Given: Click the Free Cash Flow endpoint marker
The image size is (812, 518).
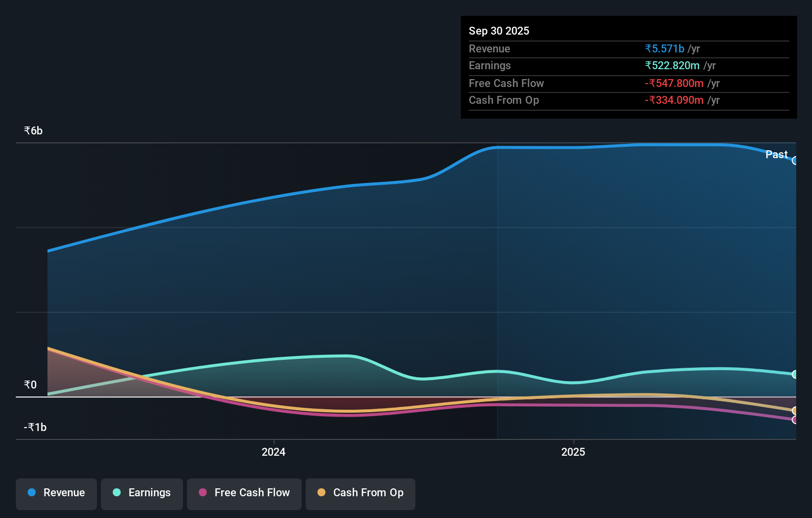Looking at the screenshot, I should (795, 420).
